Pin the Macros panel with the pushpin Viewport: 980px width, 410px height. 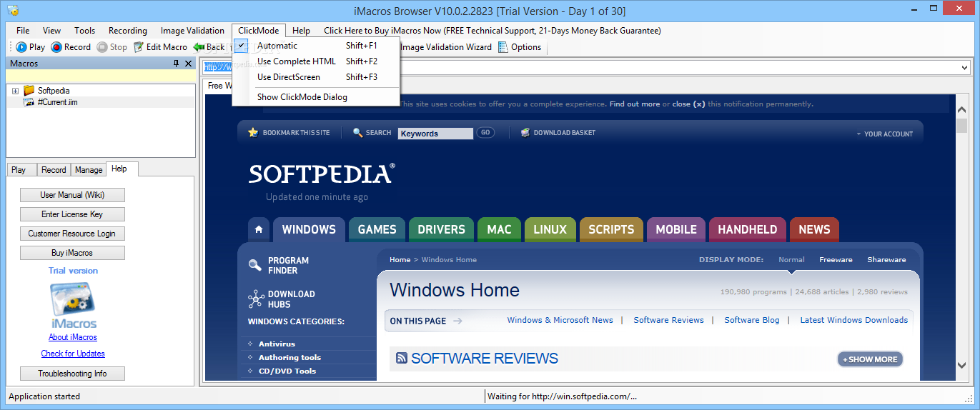177,64
